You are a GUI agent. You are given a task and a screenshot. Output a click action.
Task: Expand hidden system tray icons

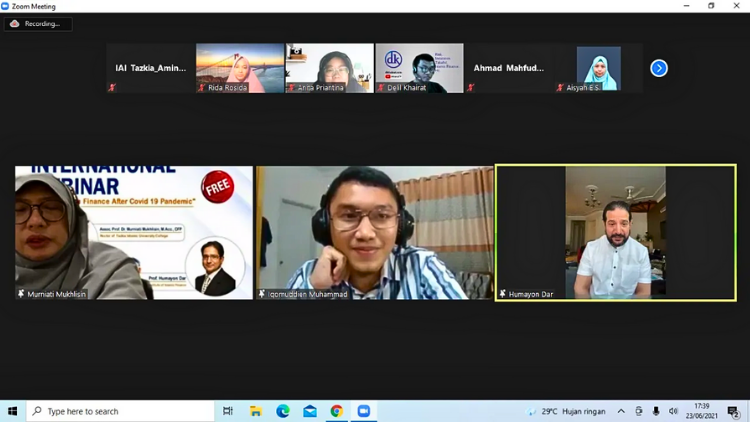[x=621, y=411]
